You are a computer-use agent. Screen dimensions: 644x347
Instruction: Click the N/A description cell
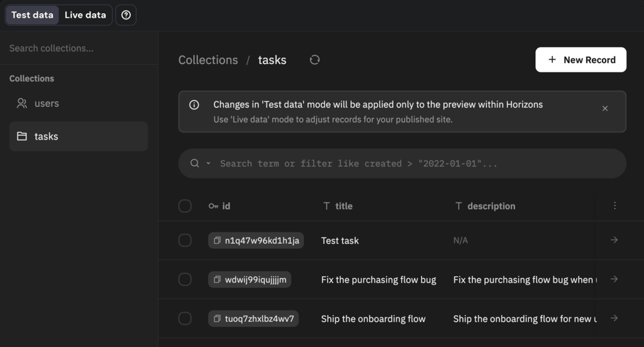(460, 241)
